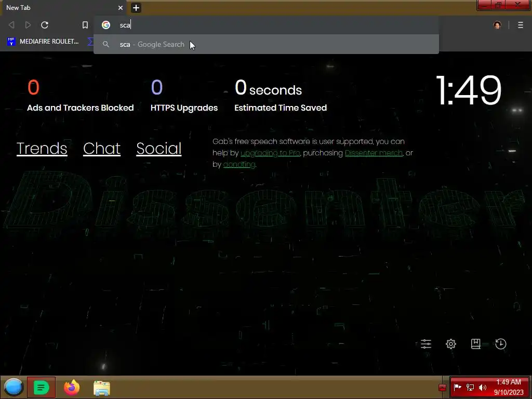
Task: Follow the 'donating' link
Action: [239, 164]
